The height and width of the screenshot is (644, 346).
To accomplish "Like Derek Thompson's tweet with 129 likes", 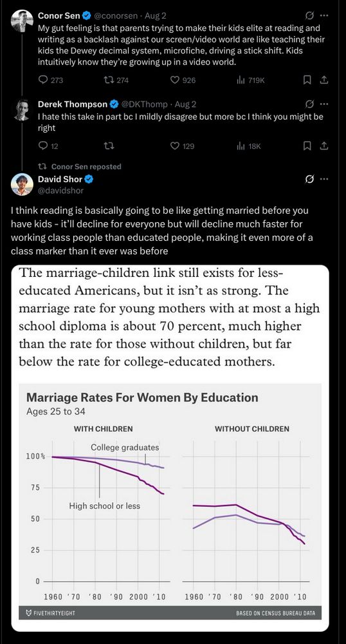I will click(x=183, y=146).
